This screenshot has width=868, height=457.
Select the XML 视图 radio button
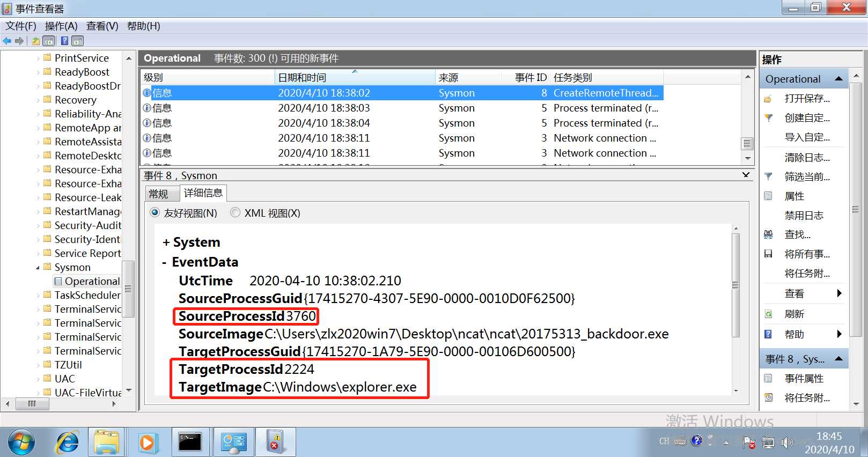pyautogui.click(x=235, y=212)
